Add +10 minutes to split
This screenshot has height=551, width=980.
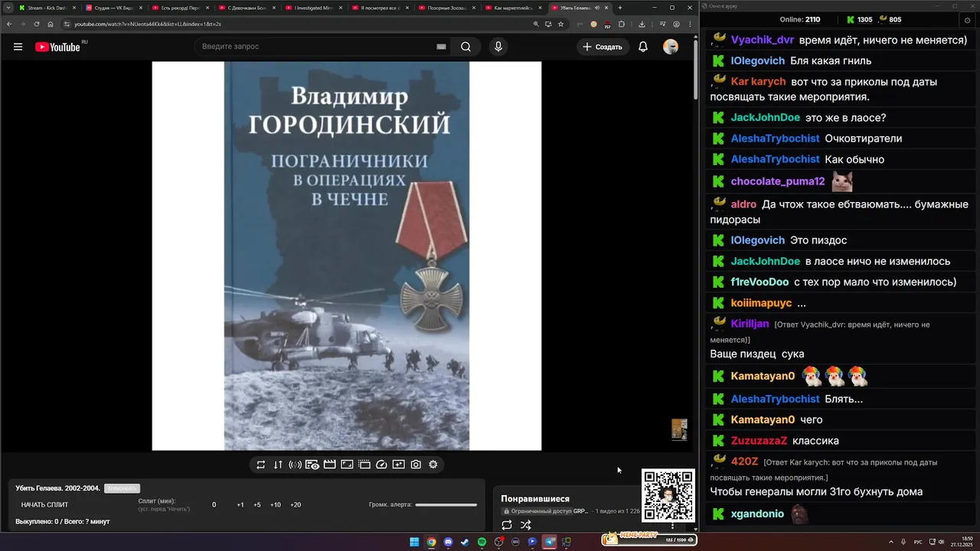coord(276,505)
